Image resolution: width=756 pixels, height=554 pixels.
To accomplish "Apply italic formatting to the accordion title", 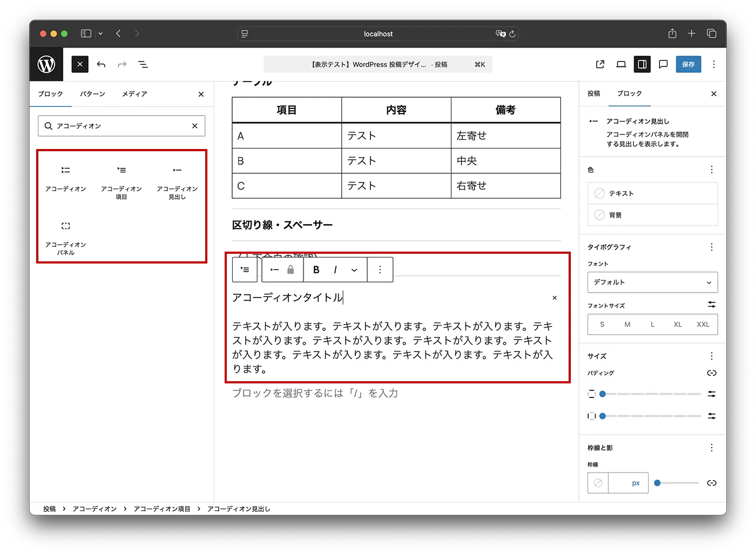I will coord(335,269).
